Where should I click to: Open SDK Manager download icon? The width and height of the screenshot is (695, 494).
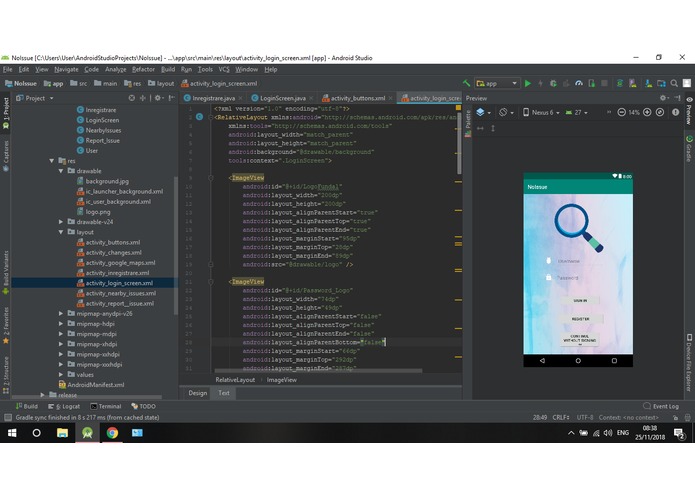pos(648,83)
